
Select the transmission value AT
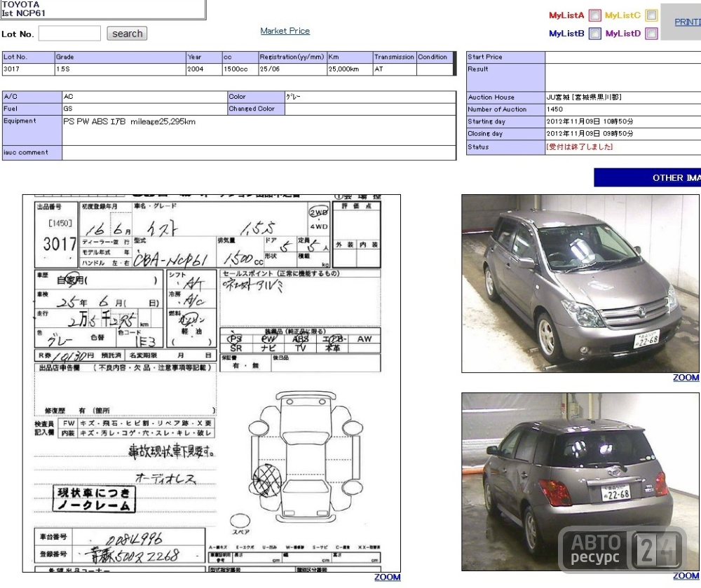379,69
